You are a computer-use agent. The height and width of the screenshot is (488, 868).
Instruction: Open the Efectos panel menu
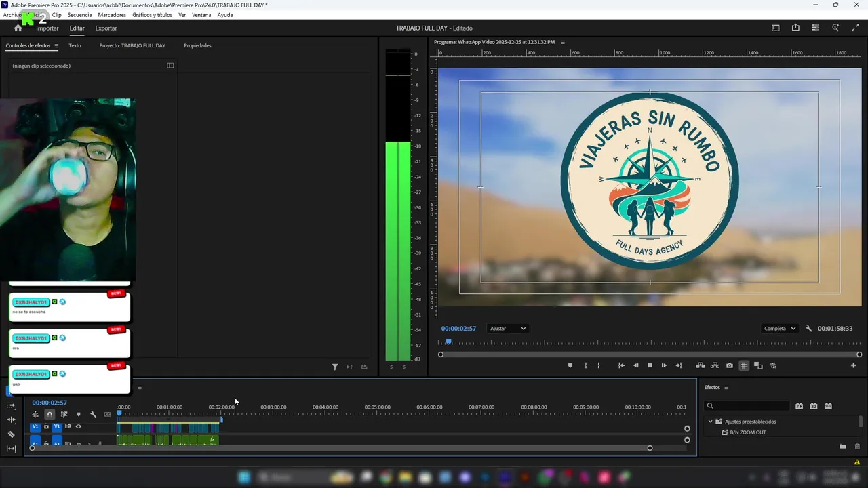point(726,387)
